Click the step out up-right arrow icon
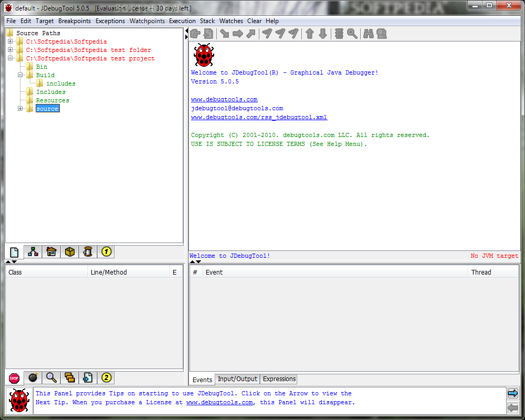525x420 pixels. [251, 34]
